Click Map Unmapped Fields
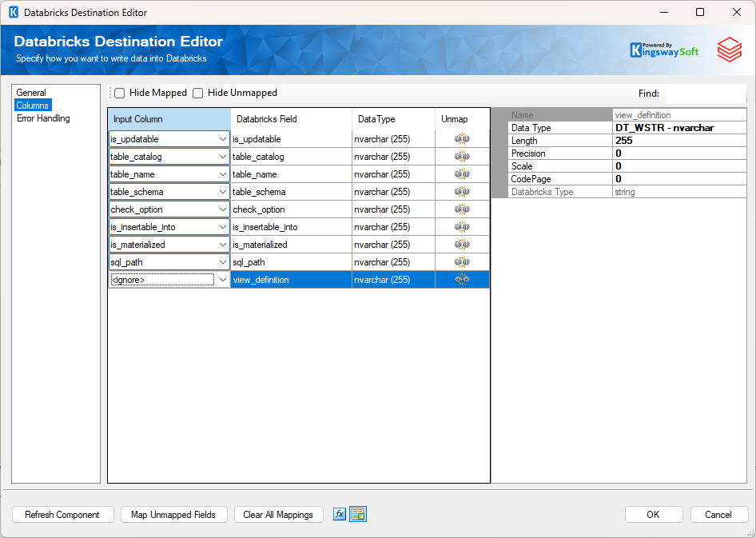This screenshot has height=538, width=756. click(x=173, y=515)
